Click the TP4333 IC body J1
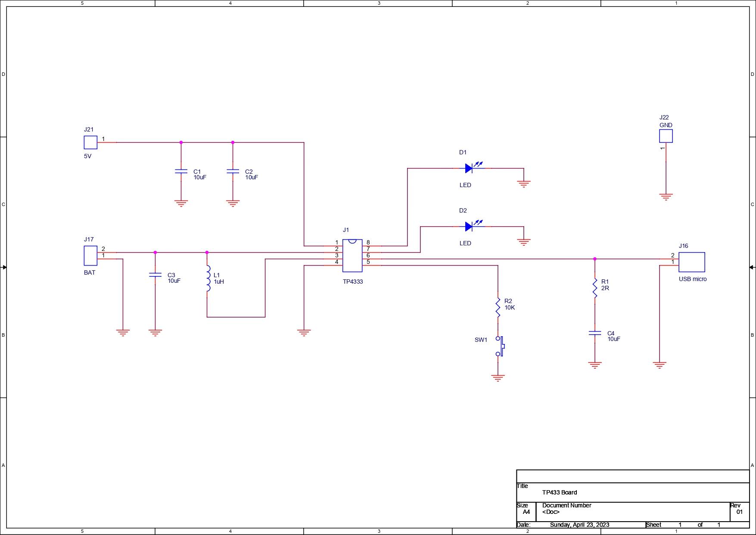This screenshot has width=756, height=535. click(352, 256)
